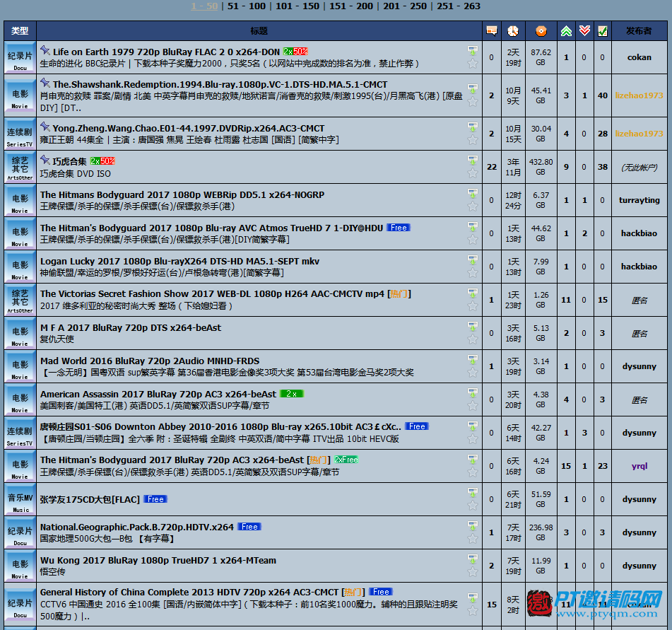672x630 pixels.
Task: Open Mad World 2016 BluRay torrent
Action: [x=150, y=361]
